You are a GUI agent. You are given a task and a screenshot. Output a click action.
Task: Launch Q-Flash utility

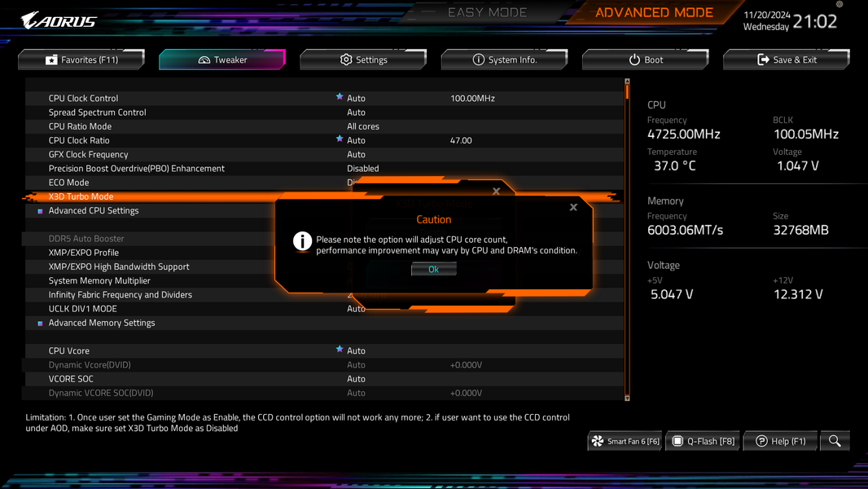coord(703,442)
